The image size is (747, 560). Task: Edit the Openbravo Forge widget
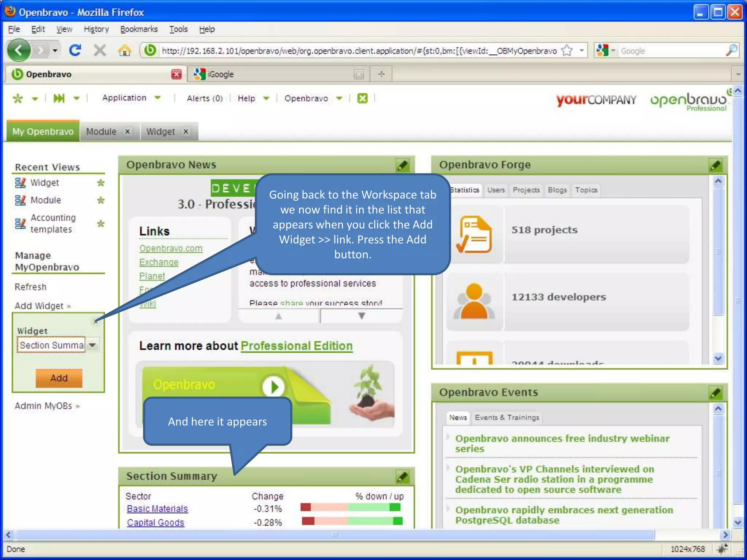(x=715, y=165)
